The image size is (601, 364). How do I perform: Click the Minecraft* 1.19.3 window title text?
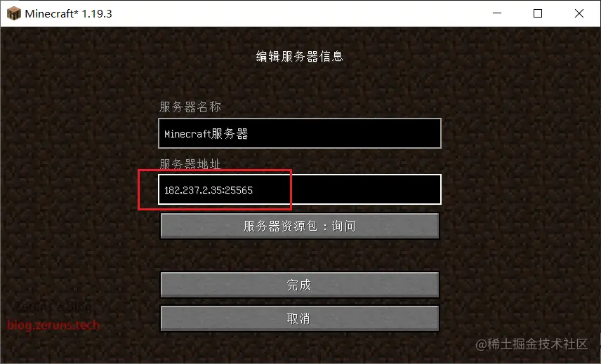(x=68, y=14)
